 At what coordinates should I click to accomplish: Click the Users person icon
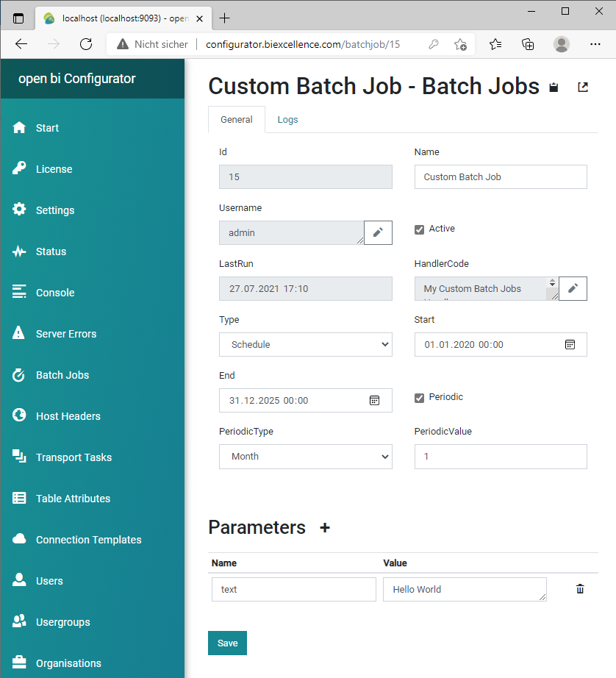click(19, 580)
